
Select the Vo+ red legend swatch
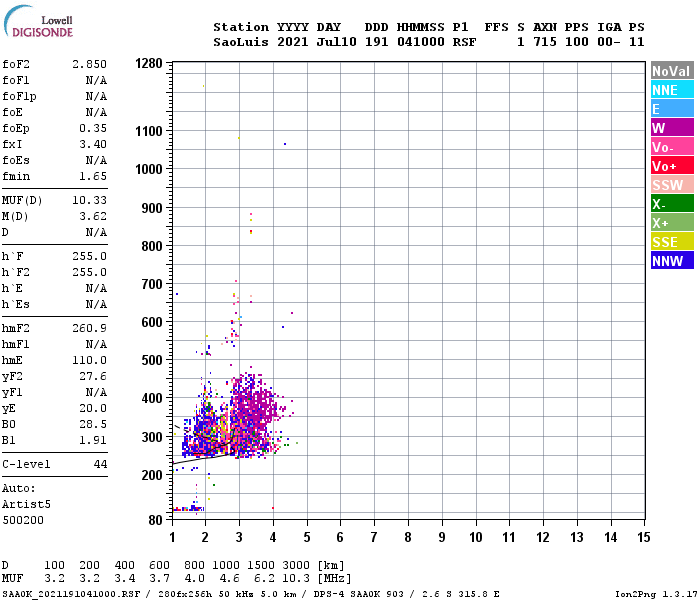tap(672, 166)
